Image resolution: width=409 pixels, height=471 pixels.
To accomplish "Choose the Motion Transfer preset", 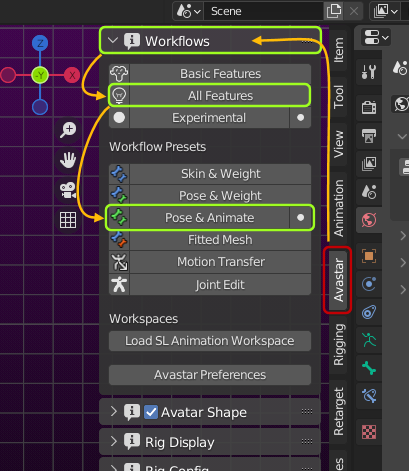I will tap(220, 262).
